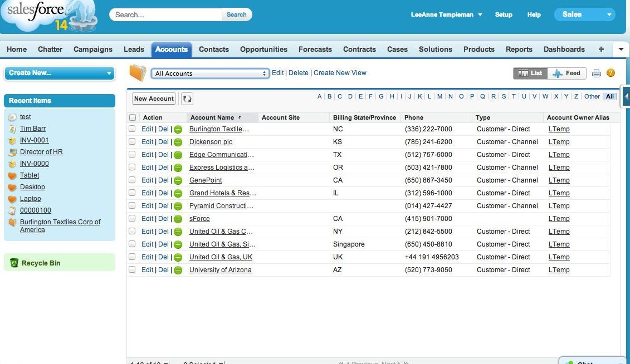Click the phone cell (415) 901-7000
The width and height of the screenshot is (630, 364).
[x=428, y=219]
